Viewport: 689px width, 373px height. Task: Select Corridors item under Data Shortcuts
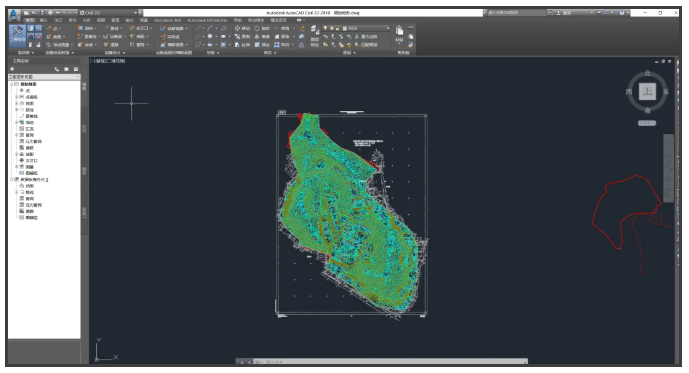pyautogui.click(x=27, y=211)
